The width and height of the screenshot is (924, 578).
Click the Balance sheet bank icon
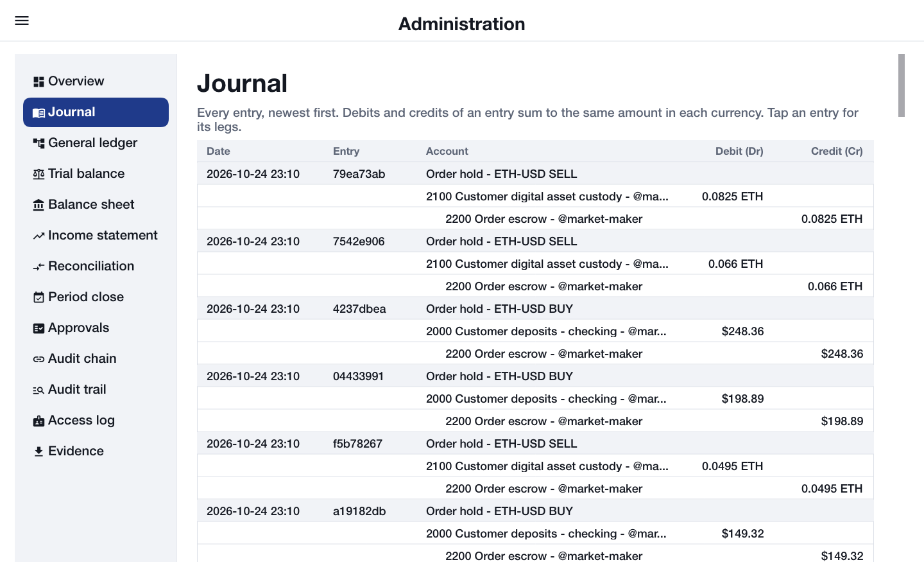[x=38, y=205]
